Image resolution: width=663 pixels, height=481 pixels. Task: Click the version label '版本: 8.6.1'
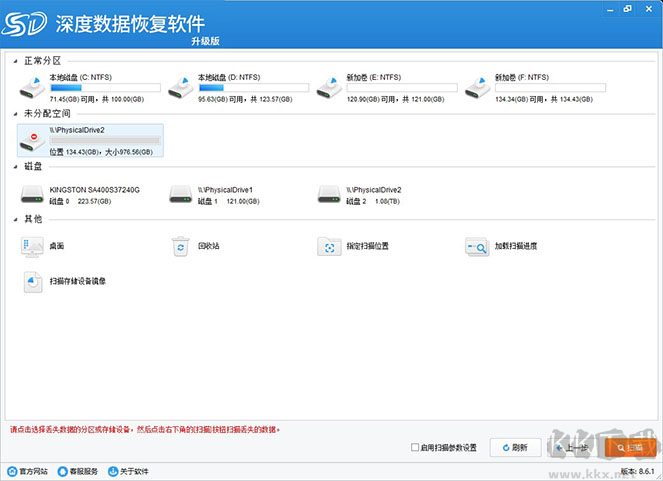click(x=638, y=471)
